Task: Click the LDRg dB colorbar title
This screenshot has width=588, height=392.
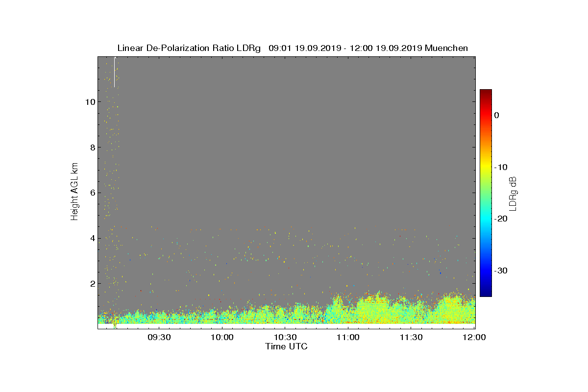Action: click(513, 193)
